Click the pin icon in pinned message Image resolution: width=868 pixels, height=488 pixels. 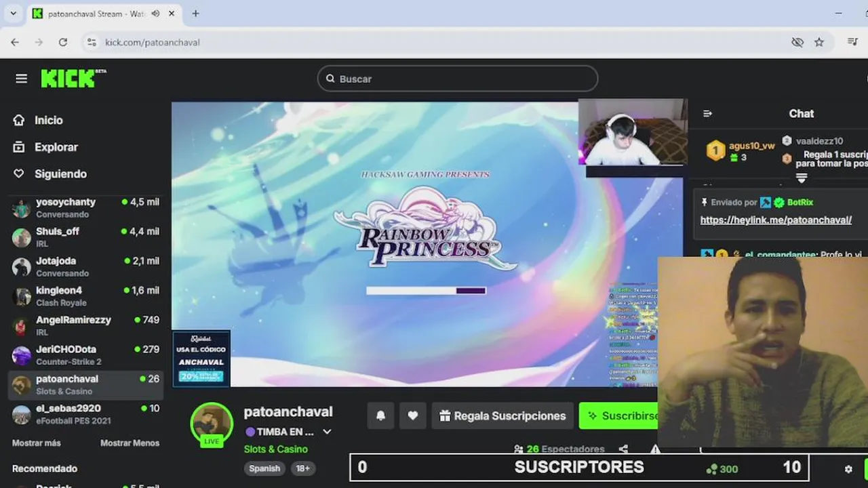[x=705, y=202]
